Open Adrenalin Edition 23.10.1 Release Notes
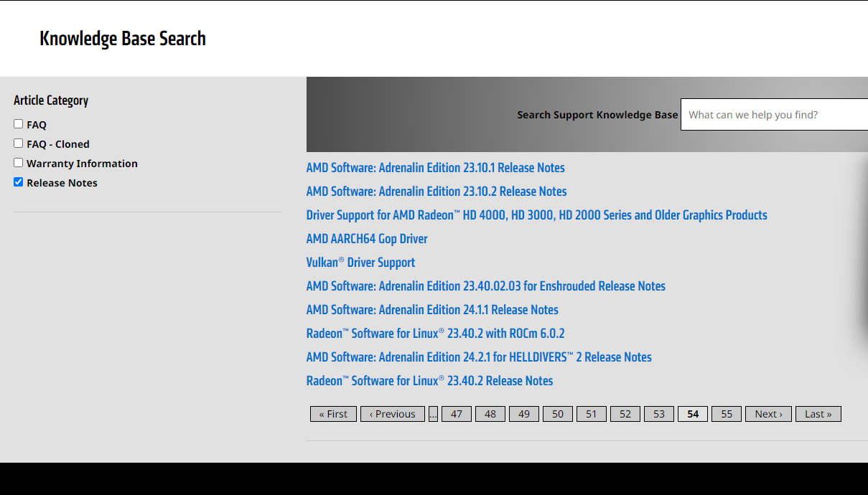This screenshot has height=495, width=868. click(435, 168)
